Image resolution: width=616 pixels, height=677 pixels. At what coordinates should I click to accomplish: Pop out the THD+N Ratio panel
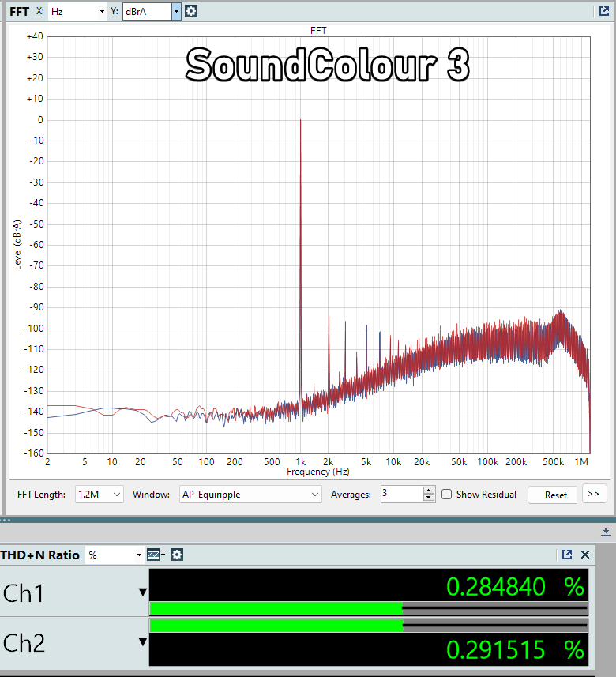566,555
